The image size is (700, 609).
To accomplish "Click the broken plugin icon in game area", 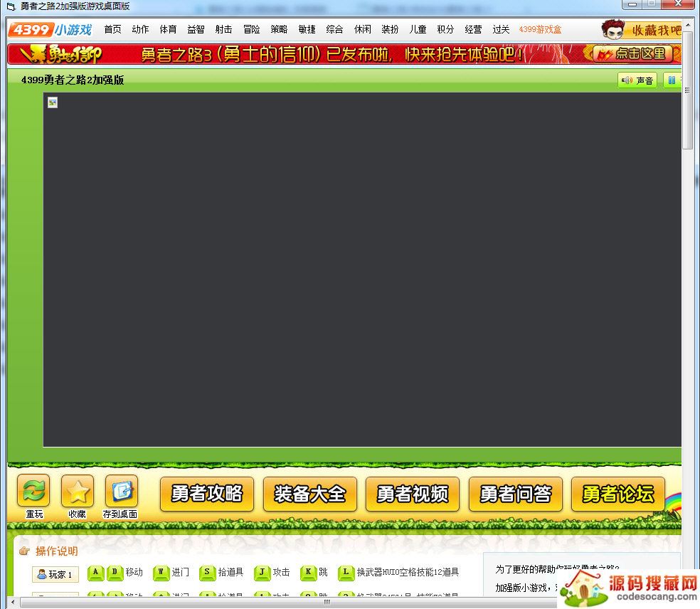I will coord(53,102).
